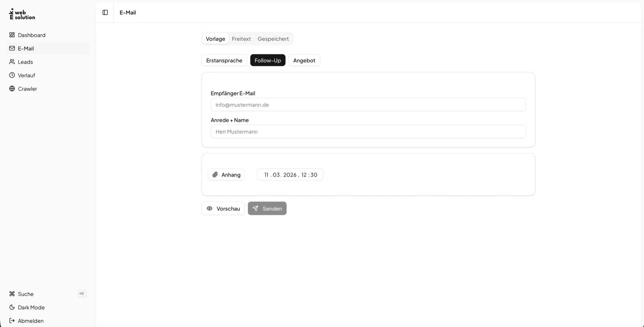
Task: Go to Leads in sidebar
Action: tap(47, 62)
